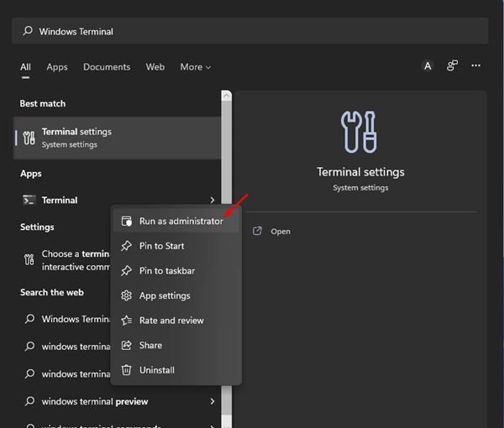Select Terminal settings best match result
Viewport: 504px width, 428px height.
pos(118,138)
